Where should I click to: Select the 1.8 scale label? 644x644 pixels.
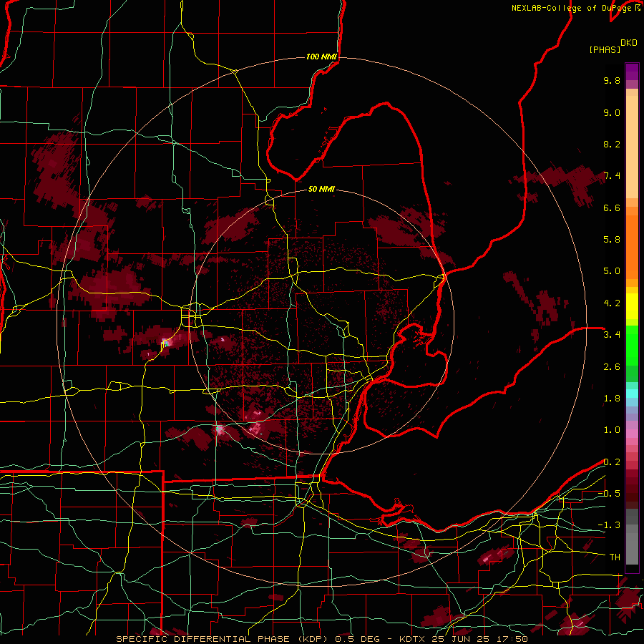coord(612,399)
